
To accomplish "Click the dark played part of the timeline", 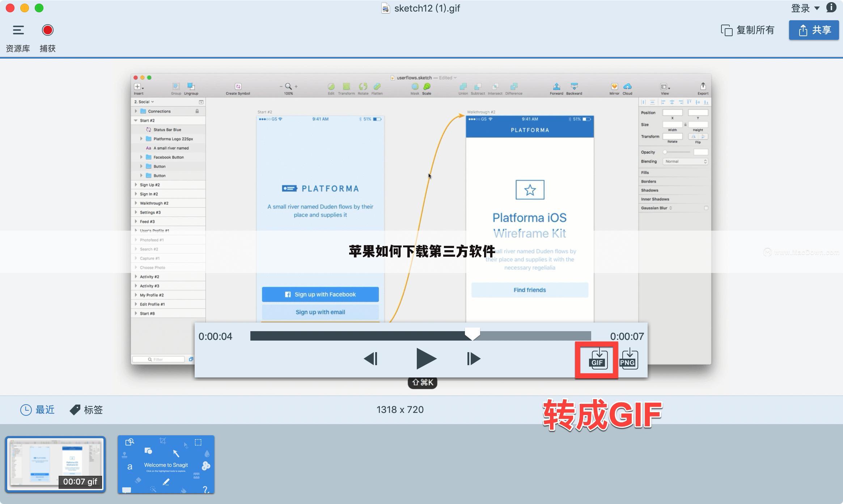I will click(x=357, y=336).
